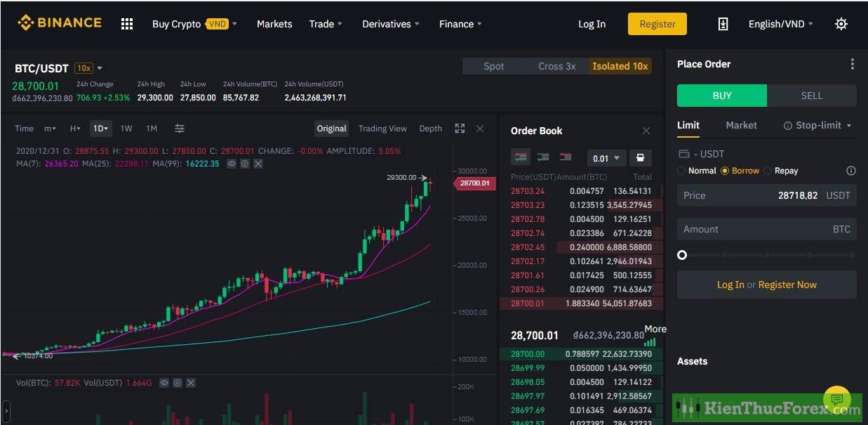Open the 1D interval dropdown
This screenshot has width=868, height=425.
tap(101, 129)
